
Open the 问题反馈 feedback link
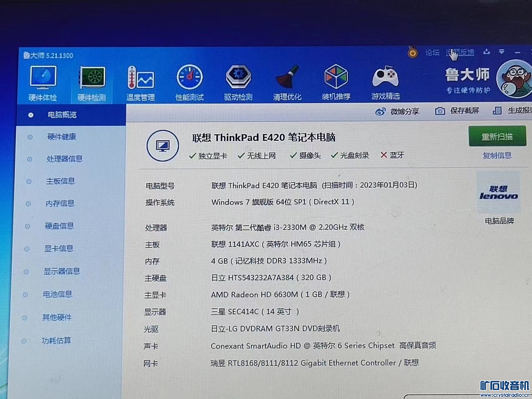pos(460,52)
